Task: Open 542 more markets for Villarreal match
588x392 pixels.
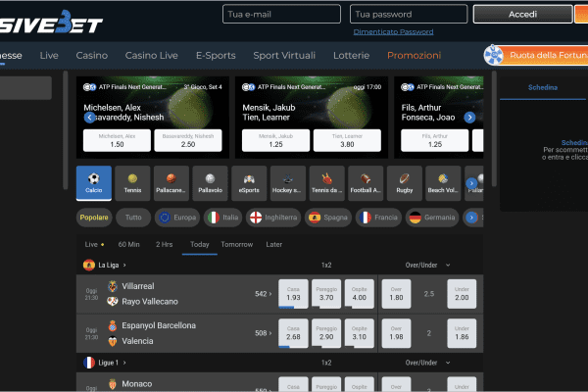Action: (264, 294)
